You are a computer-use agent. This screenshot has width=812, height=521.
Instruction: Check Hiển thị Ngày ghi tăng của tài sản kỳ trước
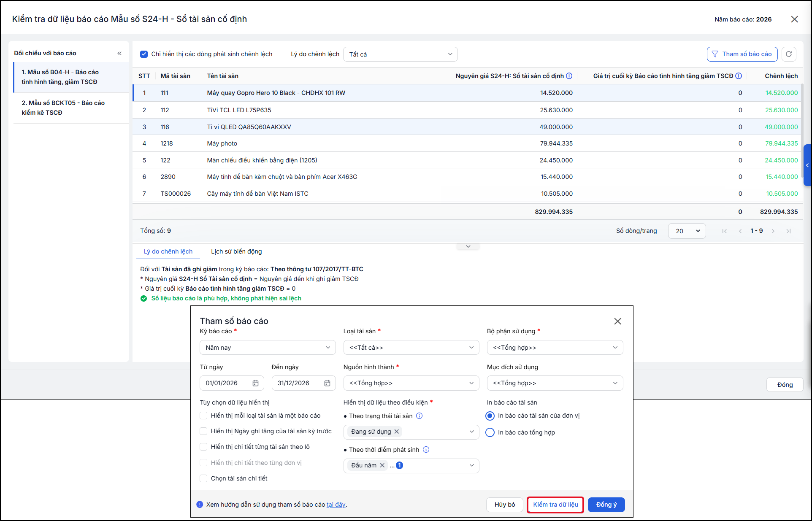point(203,431)
